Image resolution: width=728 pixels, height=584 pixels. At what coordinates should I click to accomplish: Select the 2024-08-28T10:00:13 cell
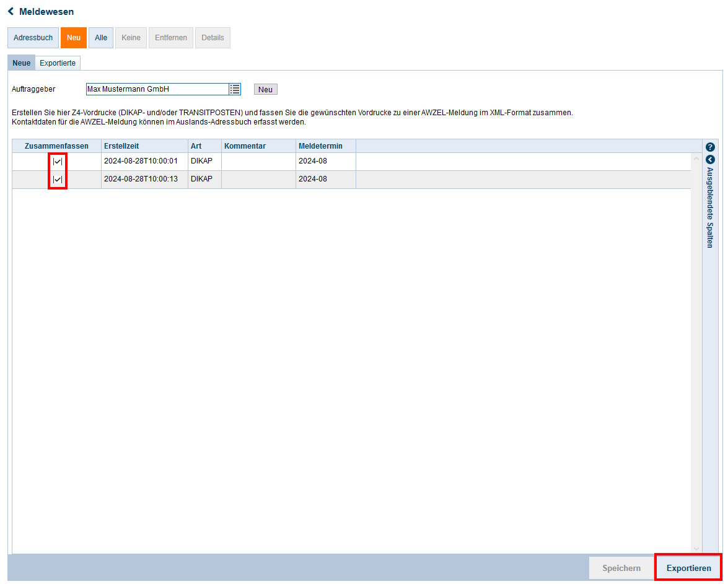[x=144, y=179]
